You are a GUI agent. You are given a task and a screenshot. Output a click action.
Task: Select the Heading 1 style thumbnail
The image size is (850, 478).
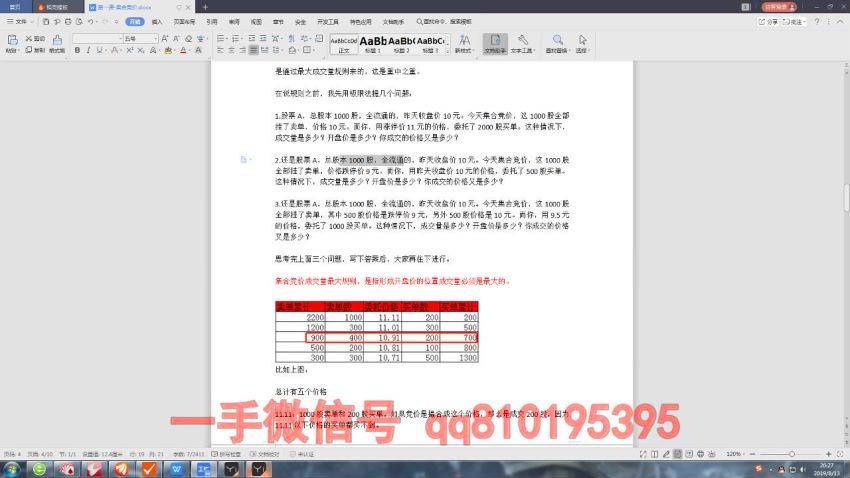(373, 42)
